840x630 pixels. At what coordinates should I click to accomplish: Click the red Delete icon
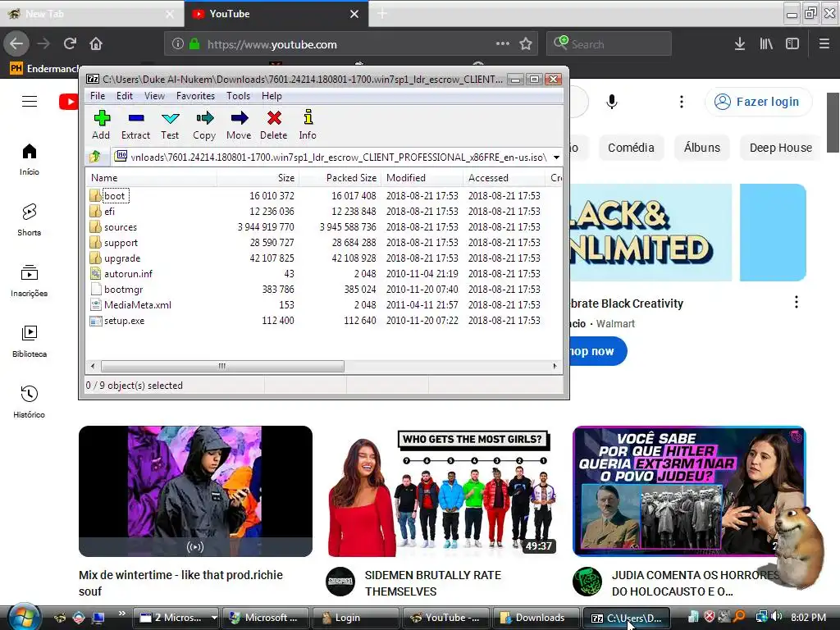(x=274, y=125)
